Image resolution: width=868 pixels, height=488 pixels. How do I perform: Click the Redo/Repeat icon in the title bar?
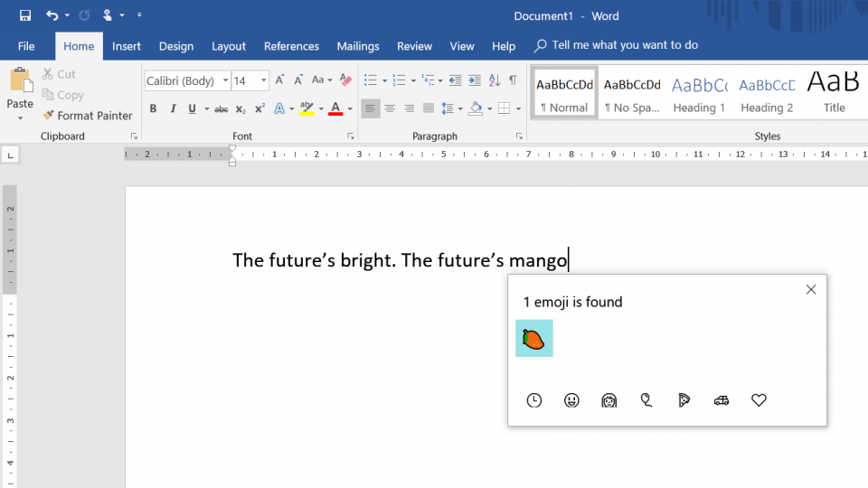[84, 15]
